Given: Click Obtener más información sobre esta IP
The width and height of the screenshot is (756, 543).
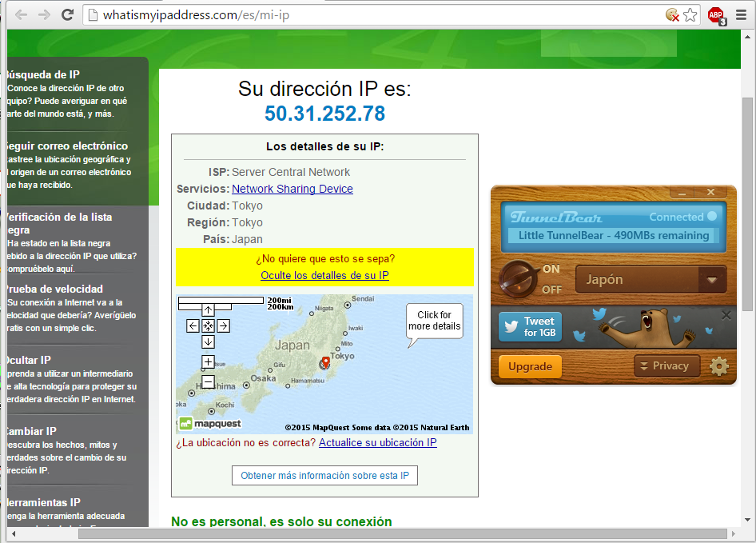Looking at the screenshot, I should pyautogui.click(x=324, y=476).
